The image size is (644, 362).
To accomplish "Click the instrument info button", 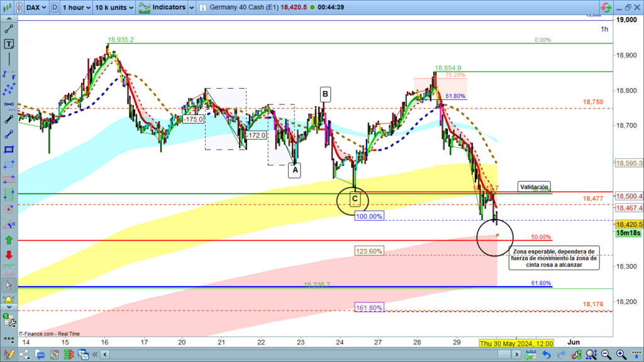I will coord(203,8).
